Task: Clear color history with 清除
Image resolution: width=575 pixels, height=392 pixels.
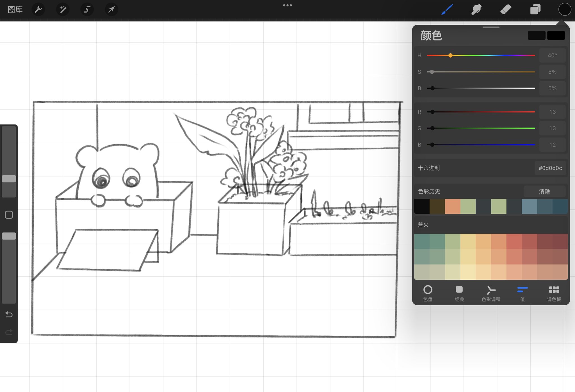Action: [544, 192]
